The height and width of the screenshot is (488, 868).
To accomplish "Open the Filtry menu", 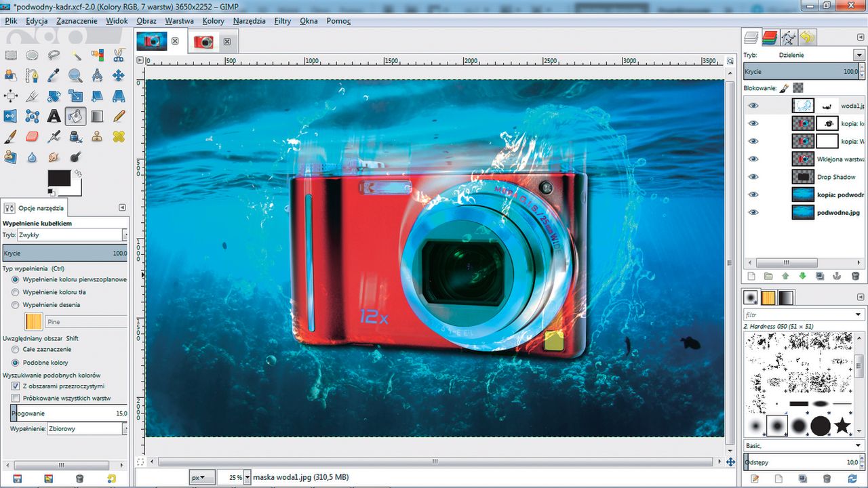I will (283, 21).
